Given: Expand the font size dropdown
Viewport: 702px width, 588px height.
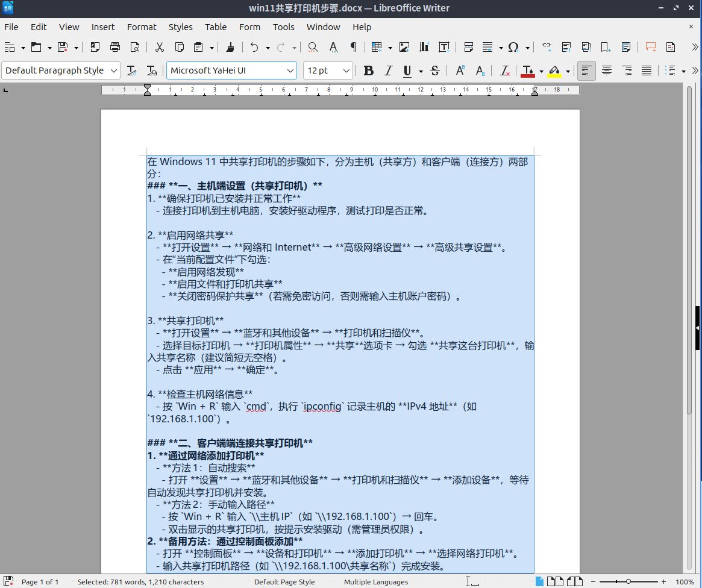Looking at the screenshot, I should click(x=346, y=70).
